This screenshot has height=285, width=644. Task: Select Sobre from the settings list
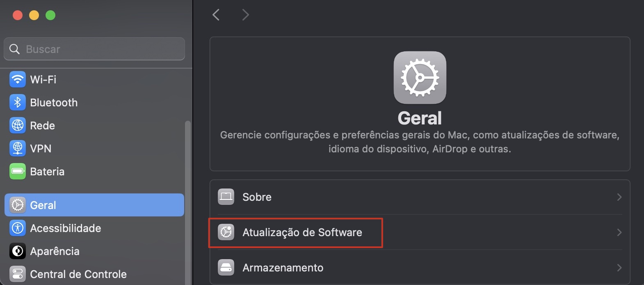tap(257, 197)
